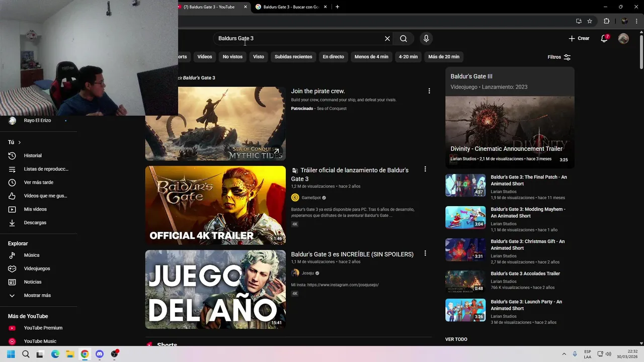
Task: Open Historial in the sidebar
Action: click(x=33, y=156)
